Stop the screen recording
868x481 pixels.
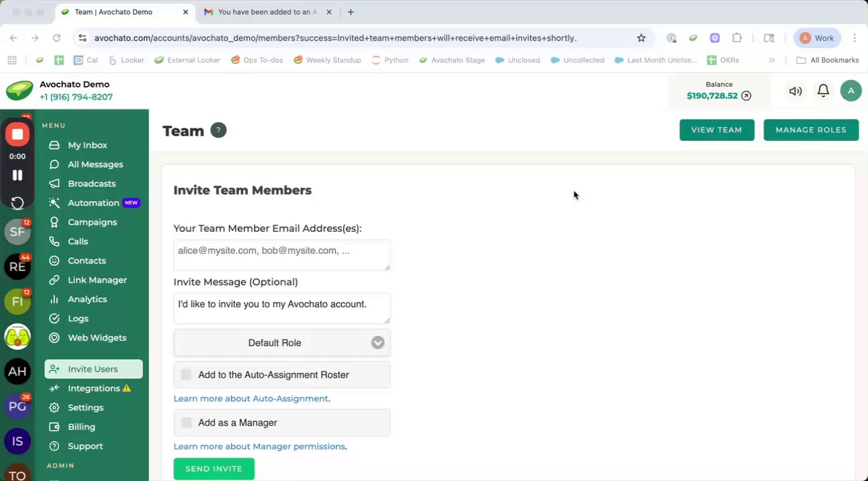(17, 134)
